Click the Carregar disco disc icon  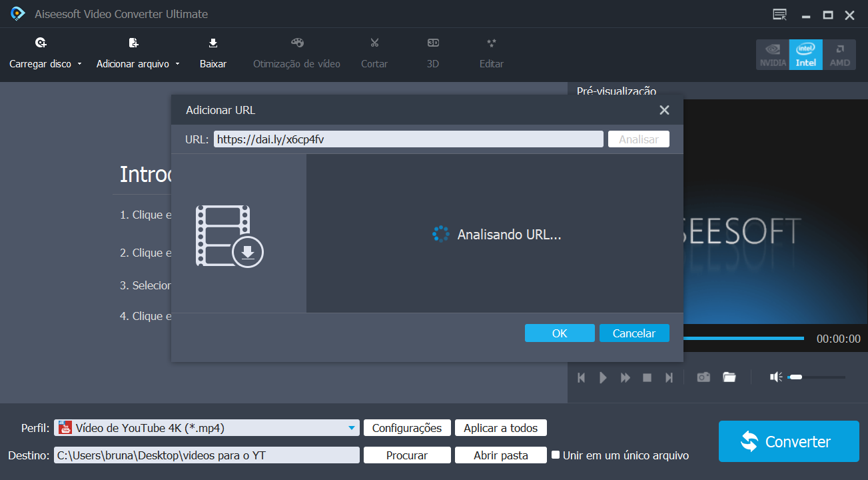point(41,43)
